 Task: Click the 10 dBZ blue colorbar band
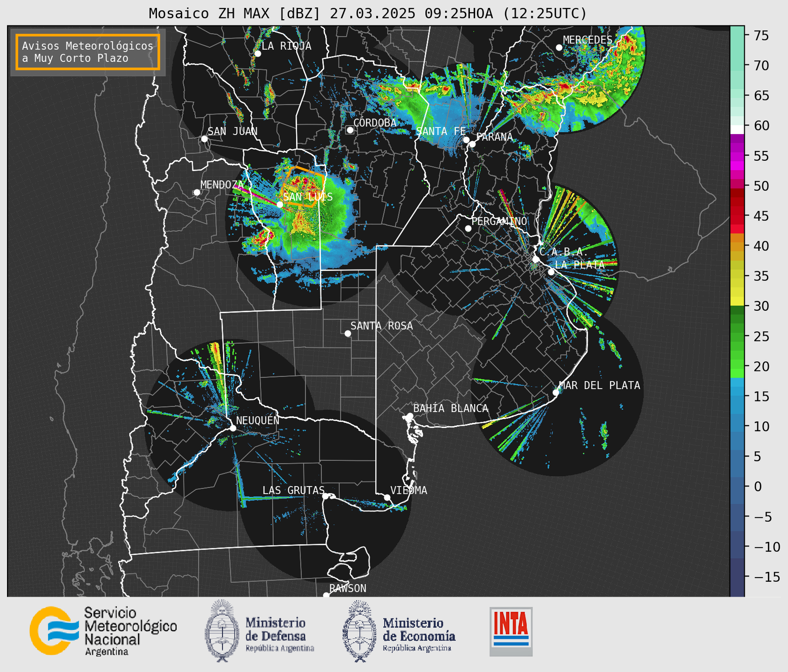click(737, 426)
